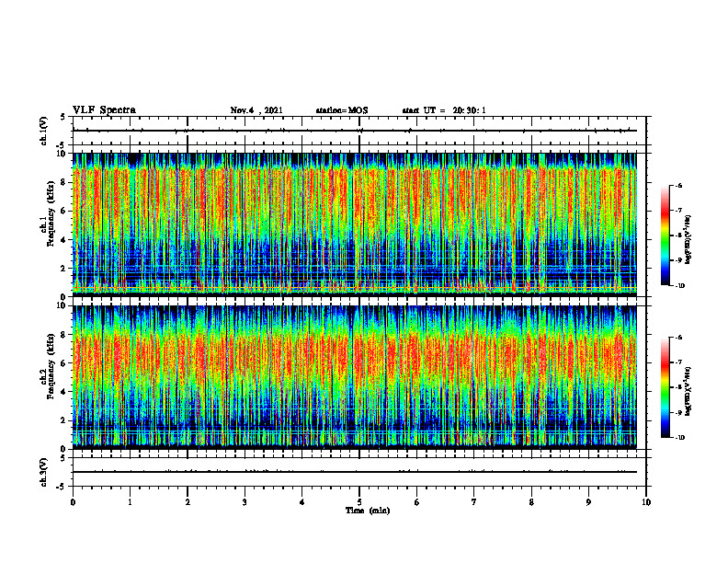Click inside the ch.2 spectrogram panel
Screen dimensions: 728x563
click(x=355, y=377)
